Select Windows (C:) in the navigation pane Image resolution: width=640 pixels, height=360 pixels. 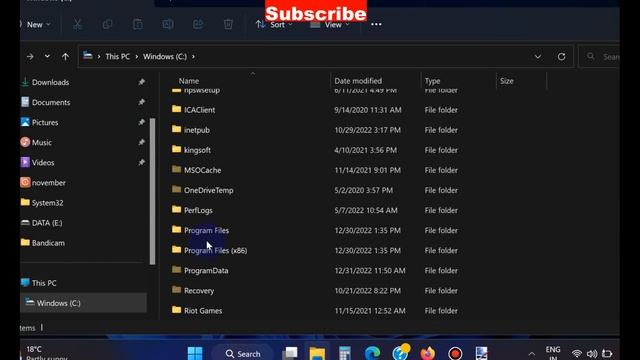click(84, 303)
